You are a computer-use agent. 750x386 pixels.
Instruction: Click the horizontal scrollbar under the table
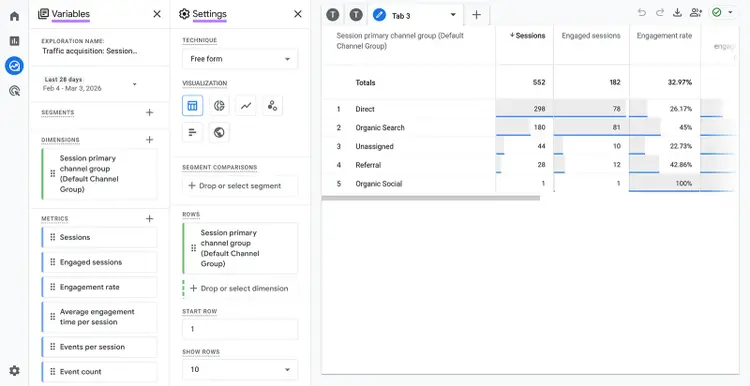[x=430, y=198]
